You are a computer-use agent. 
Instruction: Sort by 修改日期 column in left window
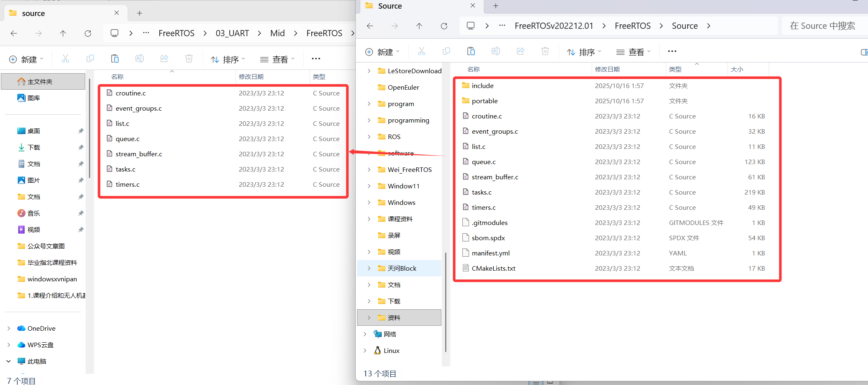pos(251,77)
